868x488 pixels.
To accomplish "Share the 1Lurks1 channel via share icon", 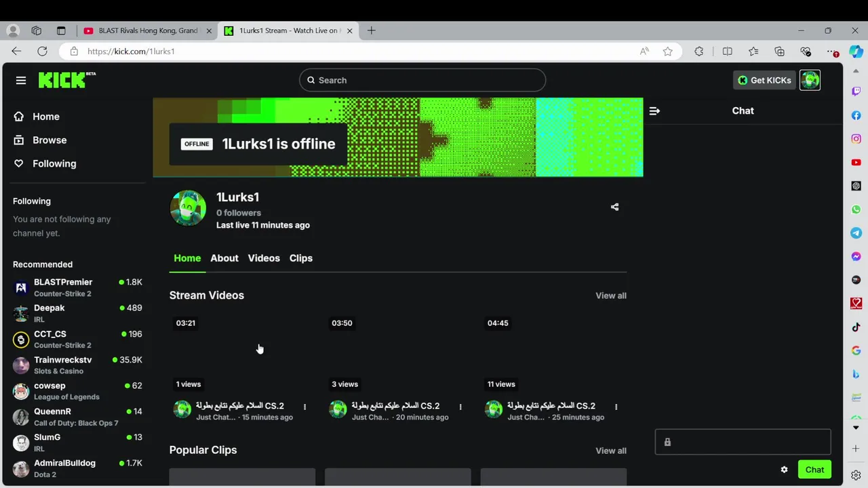I will click(614, 207).
